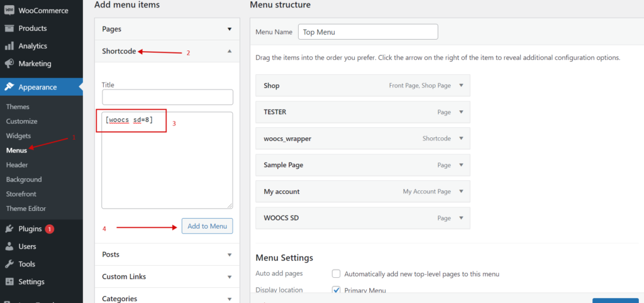
Task: Open the Menus submenu item
Action: pyautogui.click(x=16, y=151)
